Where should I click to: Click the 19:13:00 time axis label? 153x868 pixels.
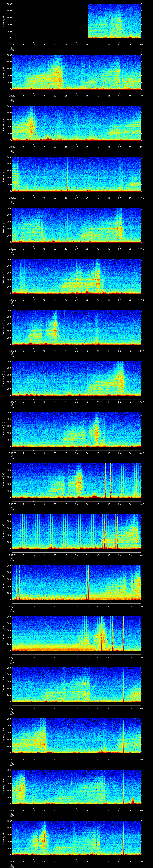(12, 249)
